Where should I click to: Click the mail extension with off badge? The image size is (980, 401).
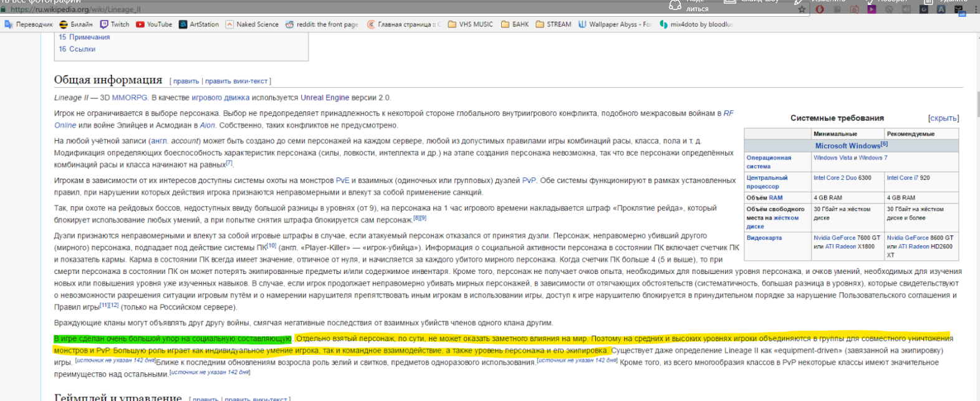pos(959,11)
